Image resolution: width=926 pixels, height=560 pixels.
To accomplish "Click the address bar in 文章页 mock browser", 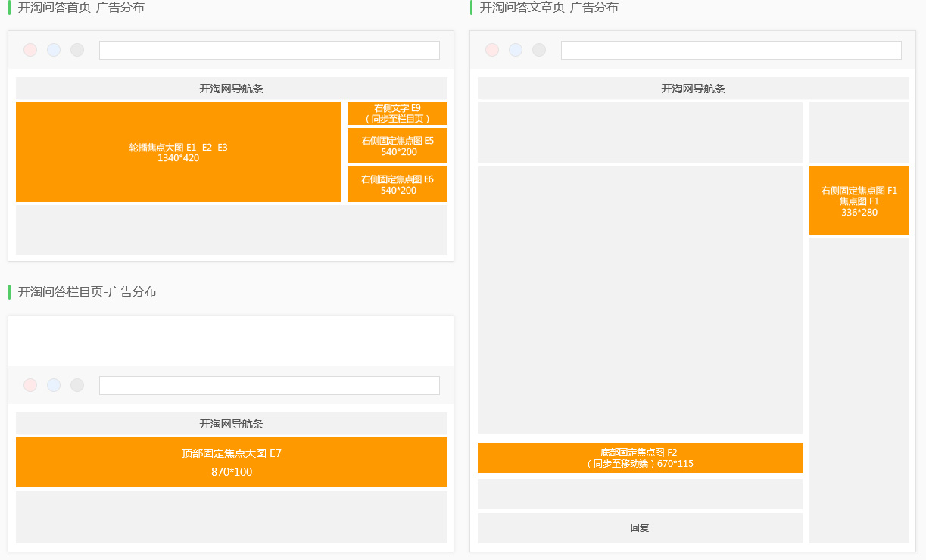I will pos(731,50).
